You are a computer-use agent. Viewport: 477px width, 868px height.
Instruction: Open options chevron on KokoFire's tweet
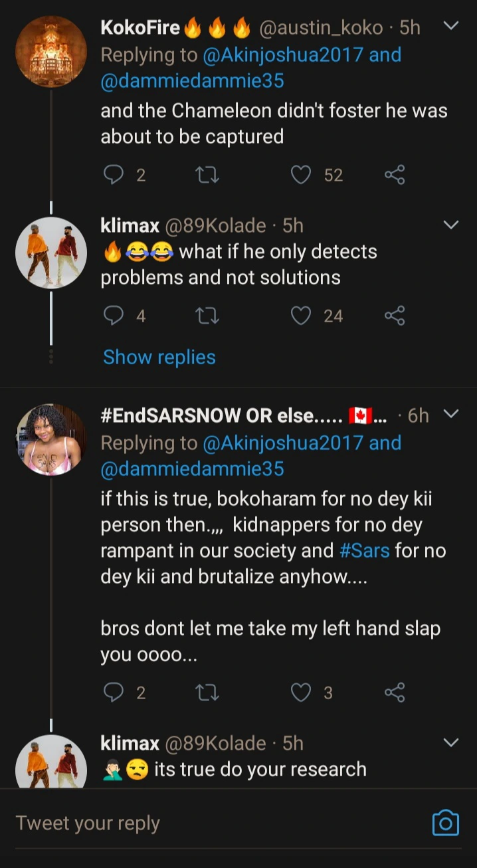click(x=450, y=27)
